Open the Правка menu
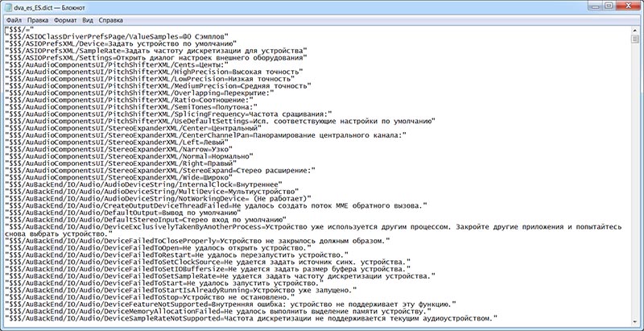Screen dimensions: 644x331 click(x=38, y=20)
